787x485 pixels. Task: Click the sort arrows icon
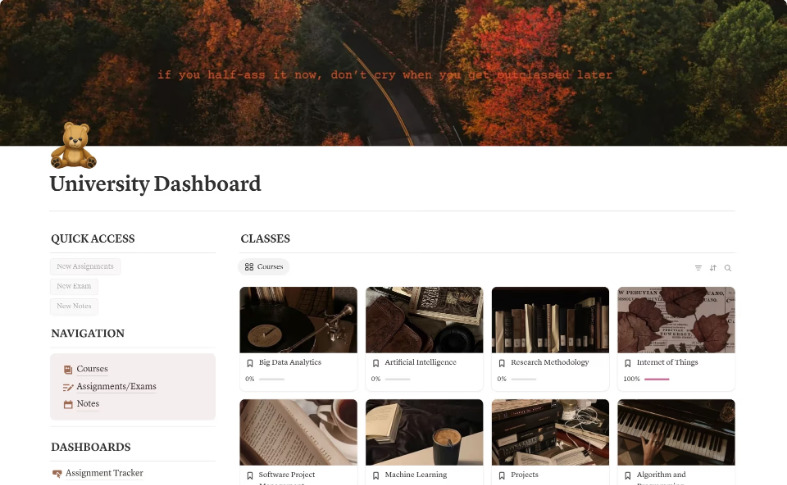[713, 268]
